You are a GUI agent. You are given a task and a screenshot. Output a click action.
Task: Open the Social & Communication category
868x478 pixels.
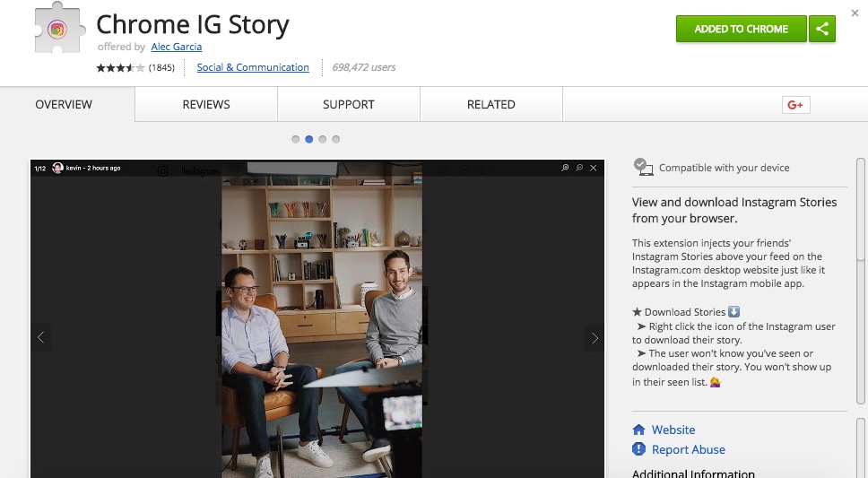point(253,67)
